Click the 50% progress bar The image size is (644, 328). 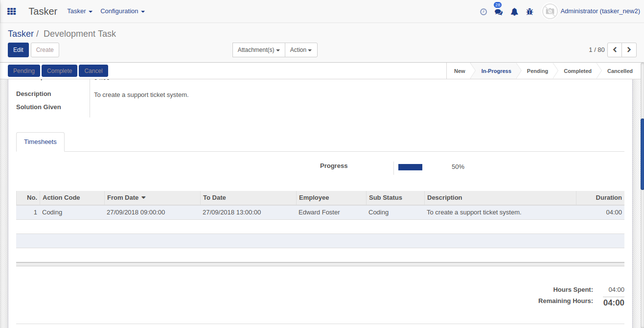410,167
